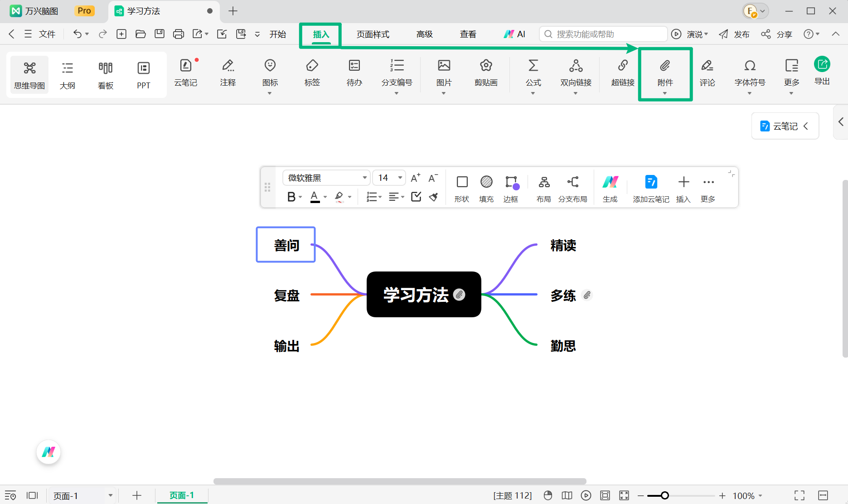The height and width of the screenshot is (504, 848).
Task: Open the 图标 icon picker
Action: pyautogui.click(x=270, y=75)
